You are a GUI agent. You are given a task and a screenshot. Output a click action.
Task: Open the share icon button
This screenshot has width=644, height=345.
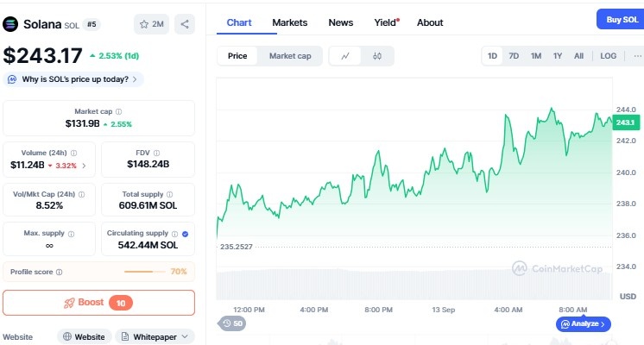pos(185,24)
